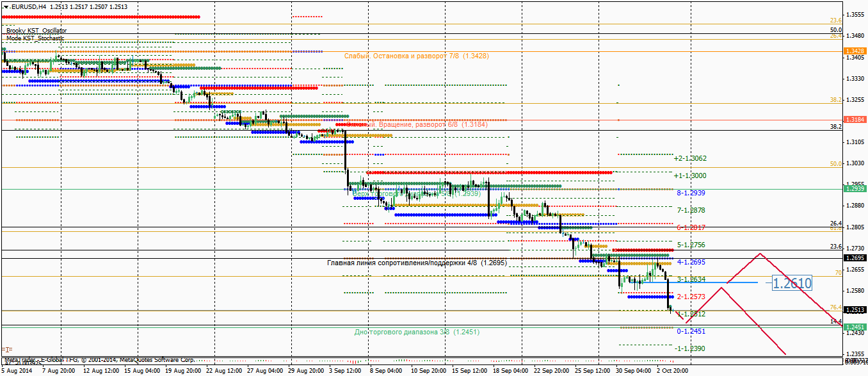Image resolution: width=868 pixels, height=376 pixels.
Task: Select the '2-1.2573' Murrey level label
Action: (x=691, y=297)
